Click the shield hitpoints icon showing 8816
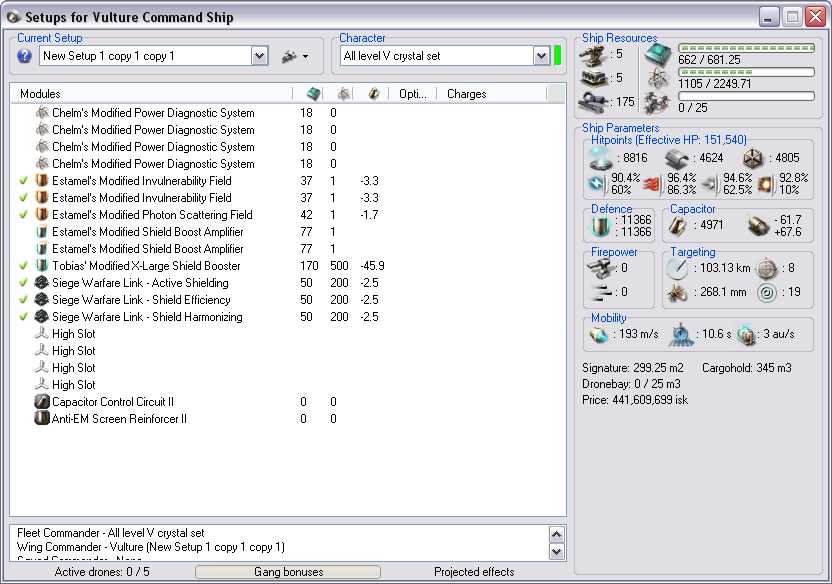This screenshot has width=832, height=584. coord(601,159)
